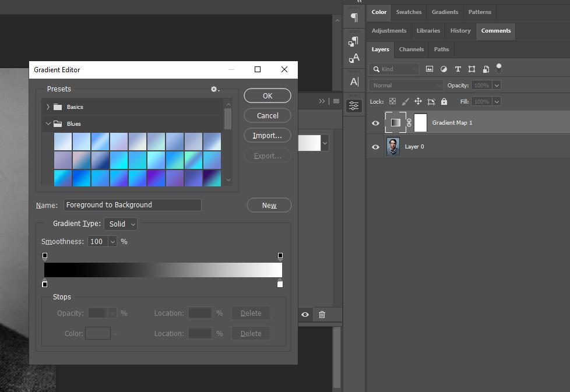This screenshot has height=392, width=570.
Task: Switch to the Swatches tab
Action: [x=409, y=12]
